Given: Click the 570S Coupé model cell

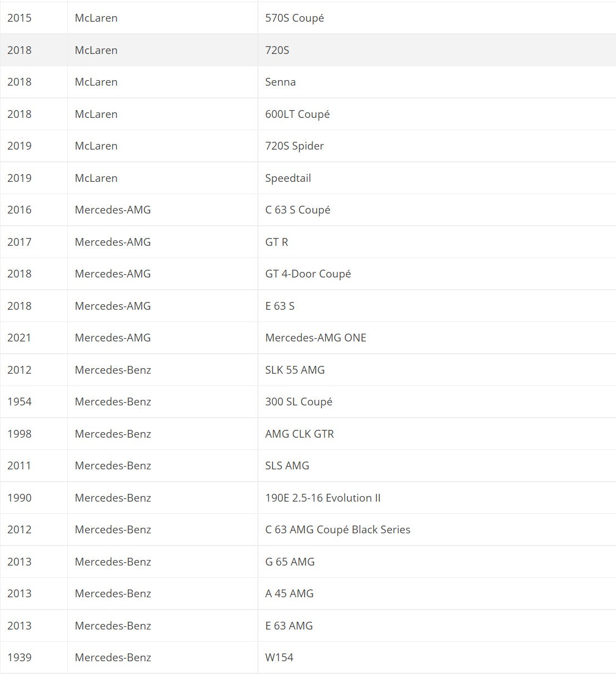Looking at the screenshot, I should [x=295, y=18].
